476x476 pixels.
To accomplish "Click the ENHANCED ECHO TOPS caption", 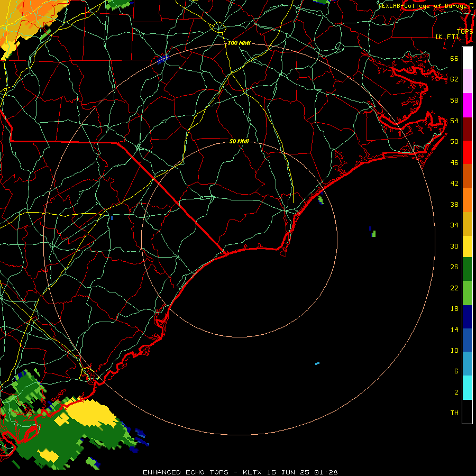I will [x=186, y=472].
